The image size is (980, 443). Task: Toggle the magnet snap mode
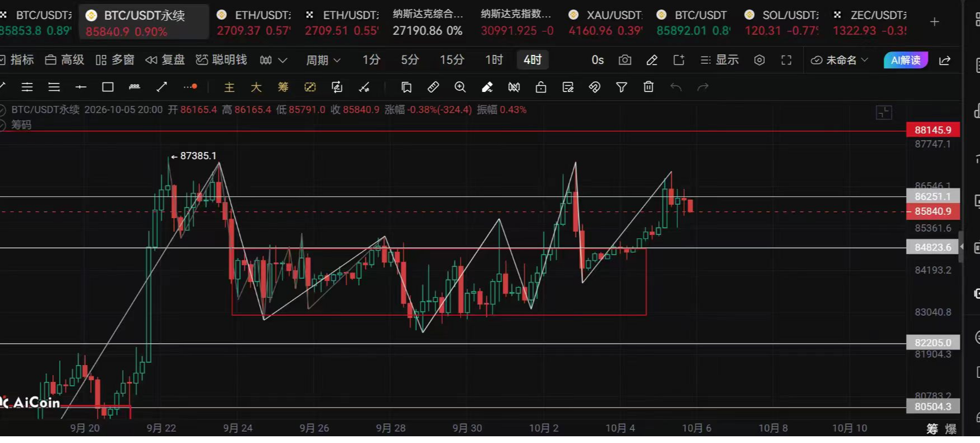pos(594,87)
